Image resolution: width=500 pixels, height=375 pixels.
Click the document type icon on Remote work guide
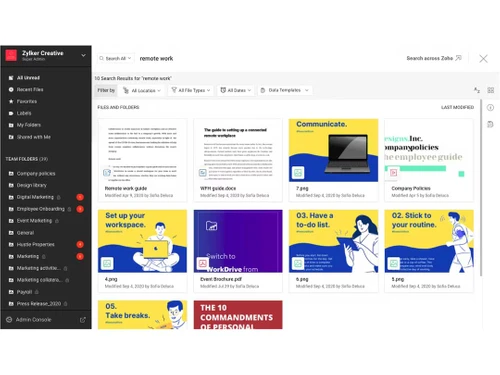(x=107, y=172)
